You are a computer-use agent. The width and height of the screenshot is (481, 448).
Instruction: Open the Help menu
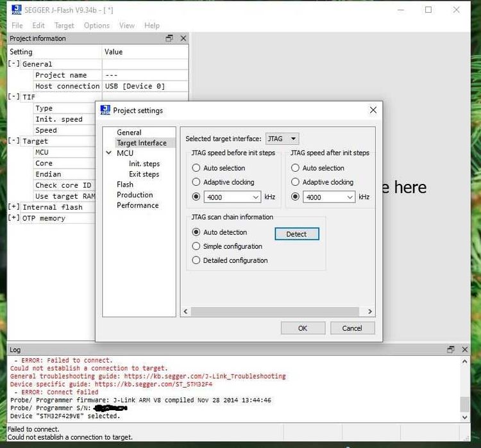[x=152, y=26]
